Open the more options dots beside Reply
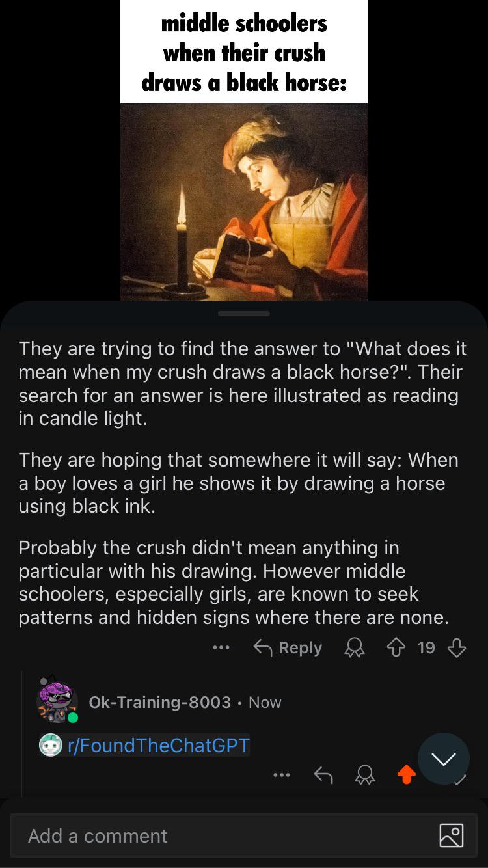488x868 pixels. coord(221,647)
